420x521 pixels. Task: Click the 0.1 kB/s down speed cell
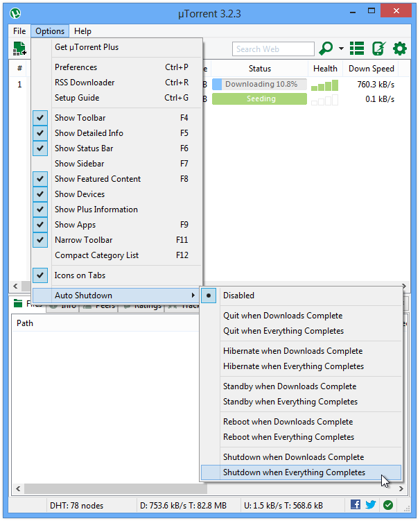tap(380, 99)
